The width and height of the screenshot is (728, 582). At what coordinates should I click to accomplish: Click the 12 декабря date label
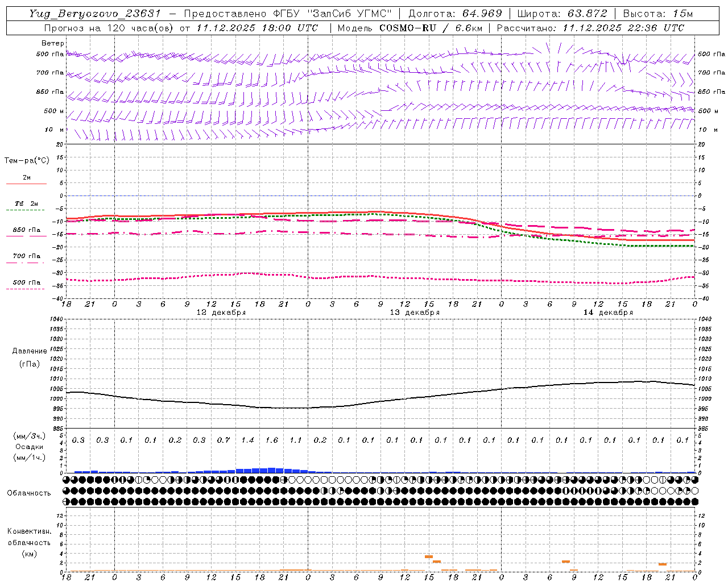pyautogui.click(x=221, y=313)
